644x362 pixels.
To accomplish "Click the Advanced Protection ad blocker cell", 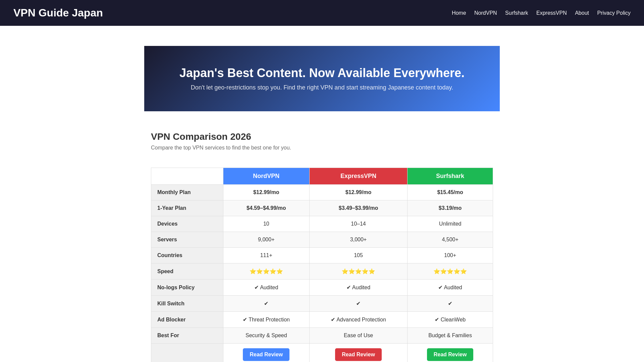I will (358, 320).
